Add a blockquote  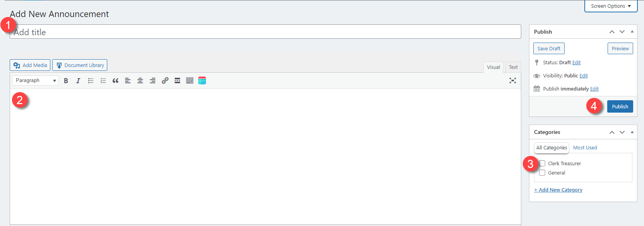115,80
